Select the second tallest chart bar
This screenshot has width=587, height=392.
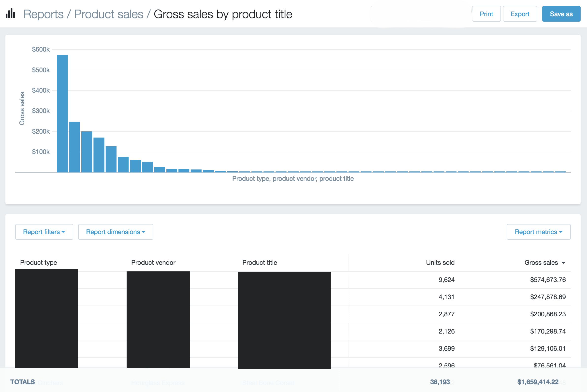coord(74,147)
